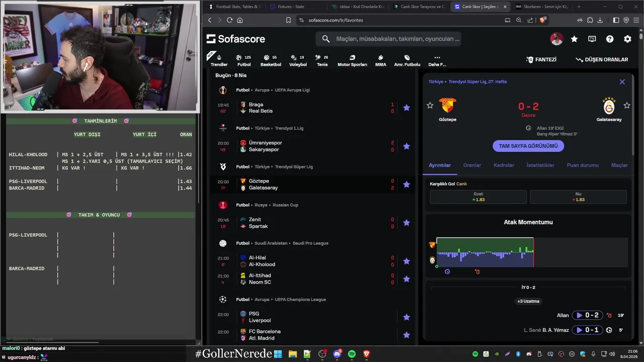
Task: Open File Explorer from the taskbar
Action: (x=292, y=354)
